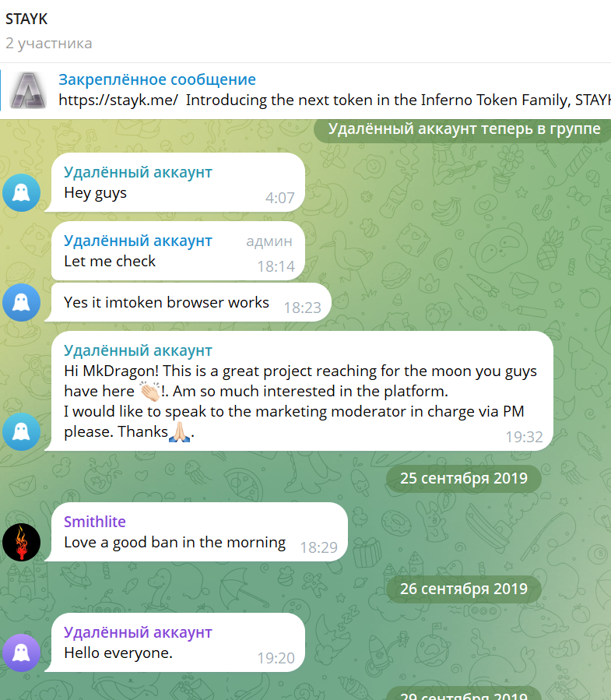Screen dimensions: 611x700
Task: Click the "26 сентября 2019" date badge
Action: click(464, 589)
